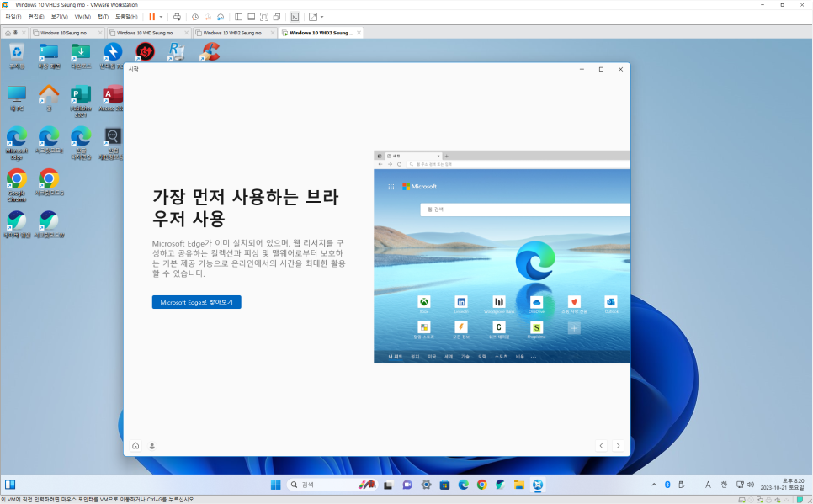This screenshot has width=813, height=504.
Task: Go to previous page arrow in 시작 window
Action: (x=601, y=446)
